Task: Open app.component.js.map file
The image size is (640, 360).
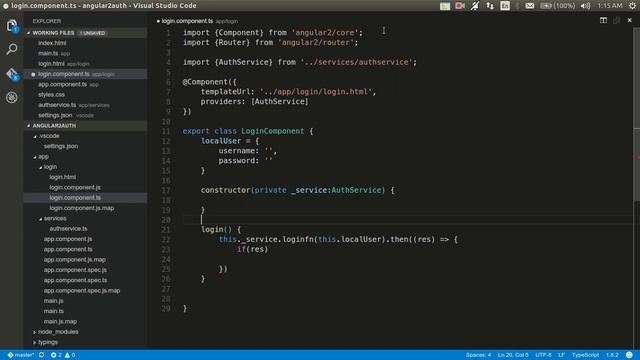Action: 75,260
